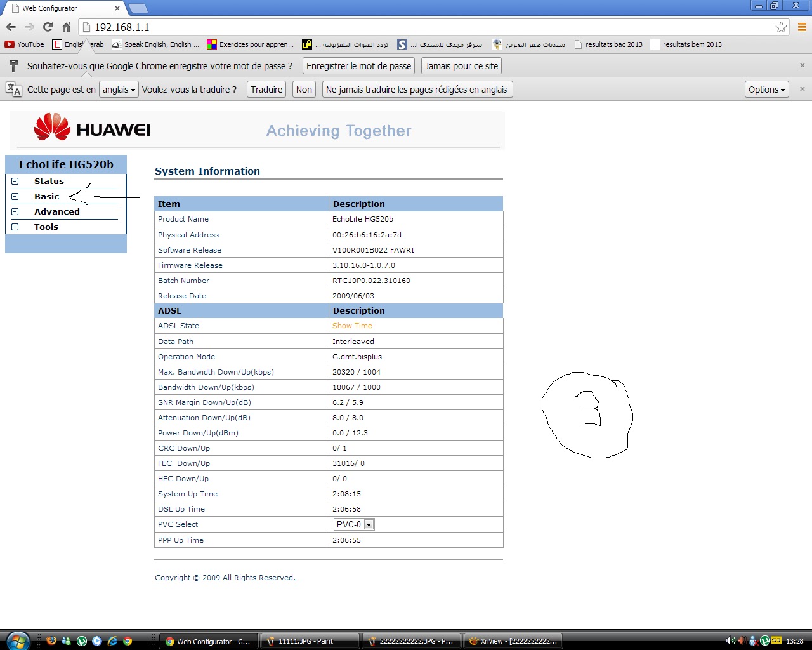
Task: Click the Batch Number value RTC10P0.022.310160
Action: (371, 281)
